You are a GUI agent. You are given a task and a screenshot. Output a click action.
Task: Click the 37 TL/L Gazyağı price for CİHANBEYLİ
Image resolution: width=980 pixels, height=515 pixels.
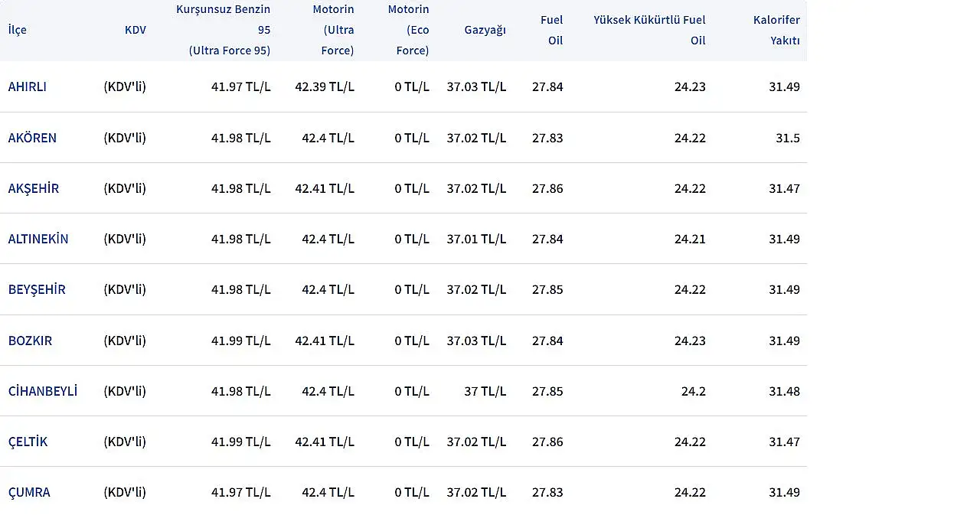pos(485,391)
